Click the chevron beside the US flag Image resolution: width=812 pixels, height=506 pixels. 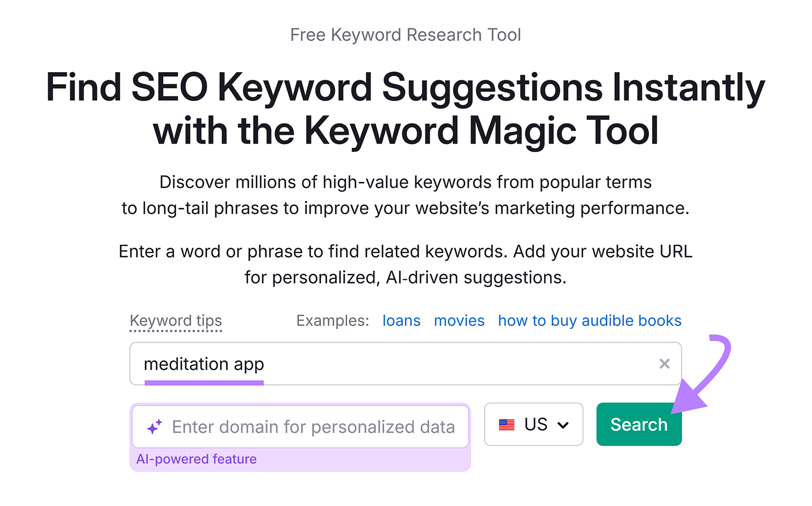click(563, 425)
